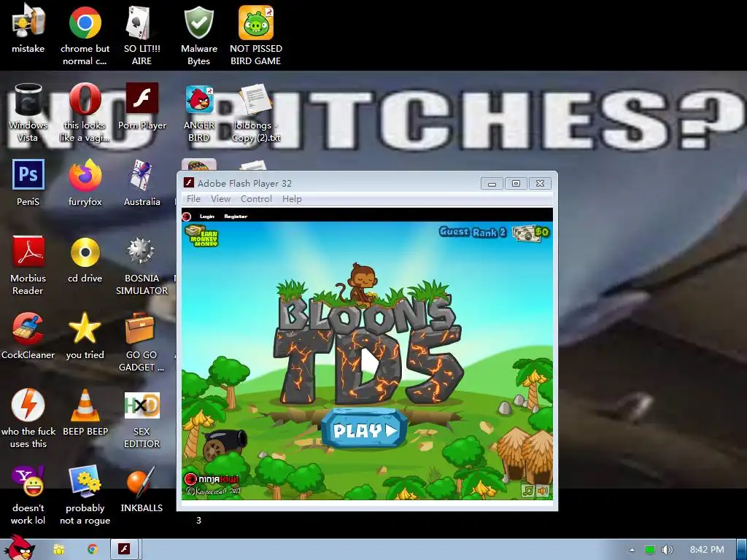Open the 'CockCleaner' icon

[x=28, y=329]
